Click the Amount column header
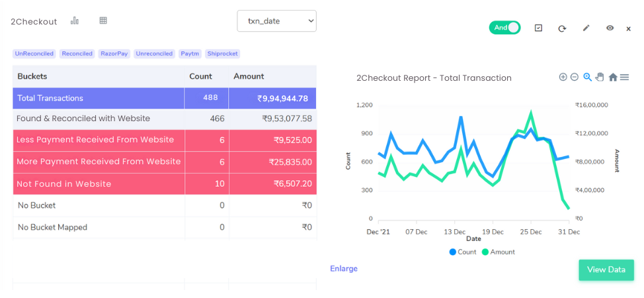The height and width of the screenshot is (298, 644). click(272, 76)
